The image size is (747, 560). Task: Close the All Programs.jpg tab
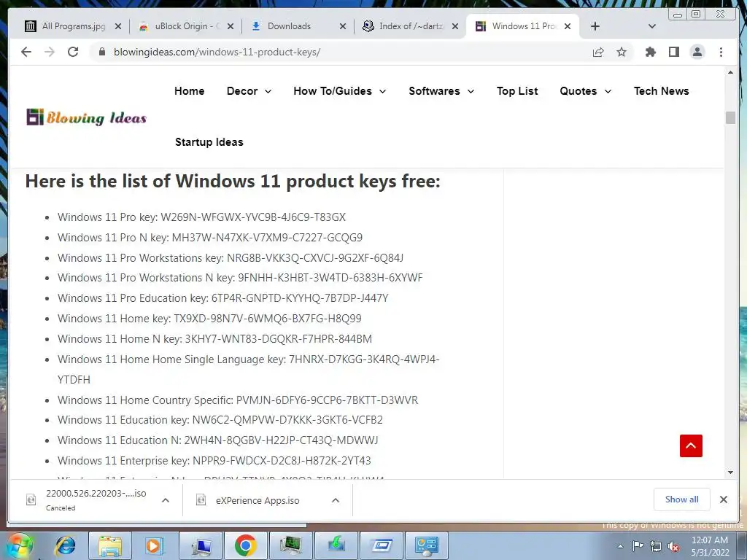118,26
